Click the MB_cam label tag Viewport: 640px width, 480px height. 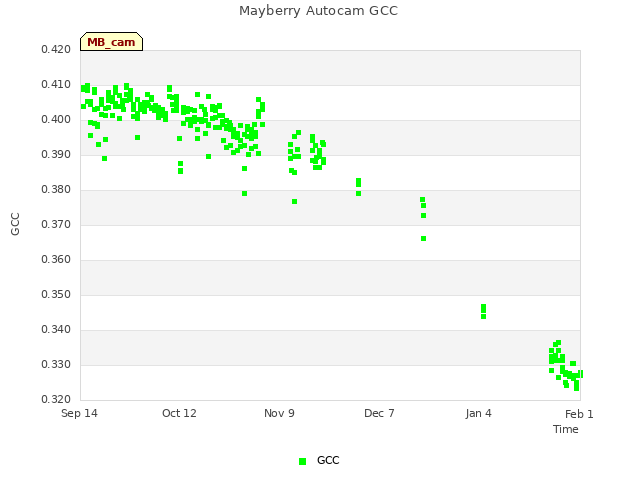(111, 42)
